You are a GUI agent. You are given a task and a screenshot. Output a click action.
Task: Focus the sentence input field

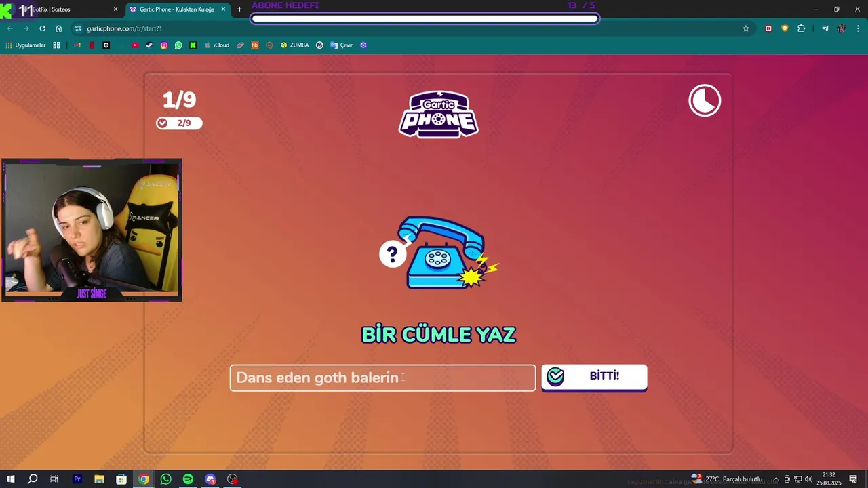tap(382, 378)
